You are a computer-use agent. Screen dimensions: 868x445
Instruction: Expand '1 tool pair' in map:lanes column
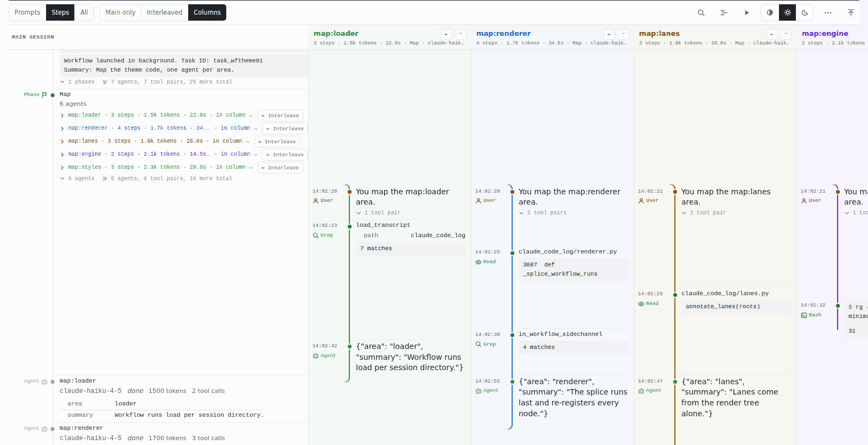pyautogui.click(x=704, y=213)
